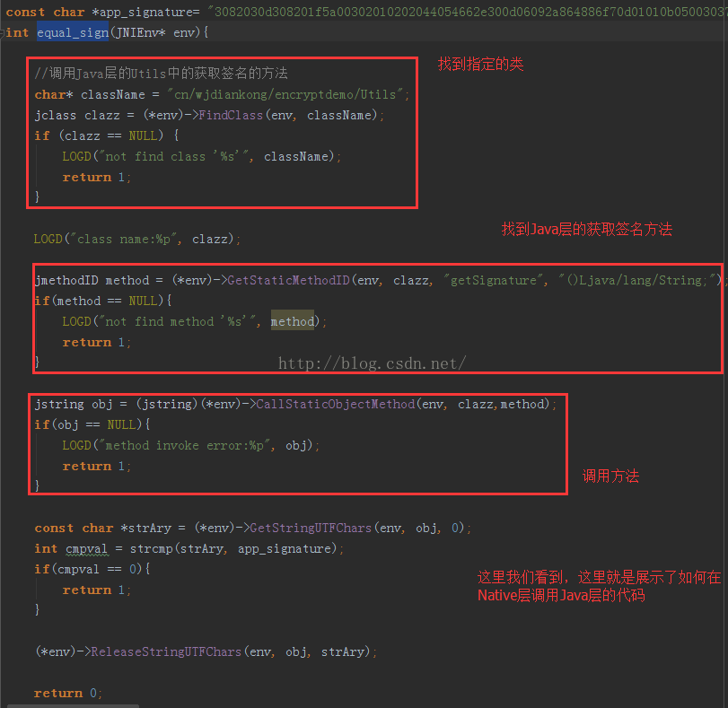
Task: Click the "()Ljava/lang/String;" signature string
Action: tap(636, 280)
